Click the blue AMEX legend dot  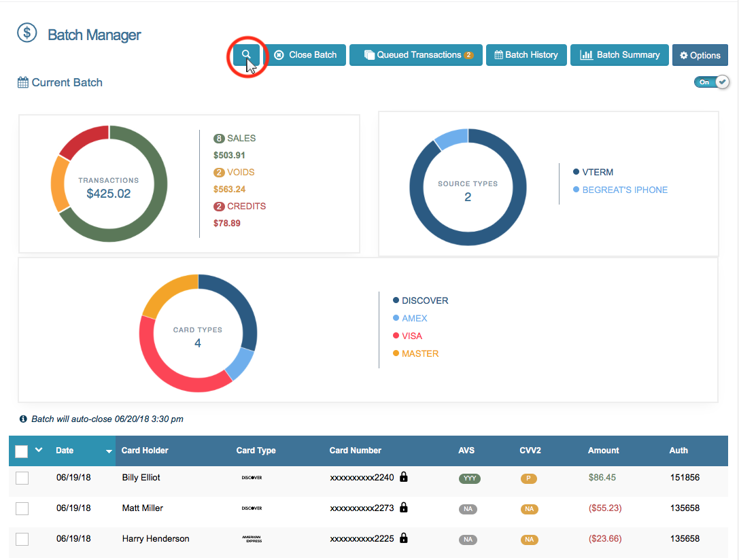[x=396, y=318]
